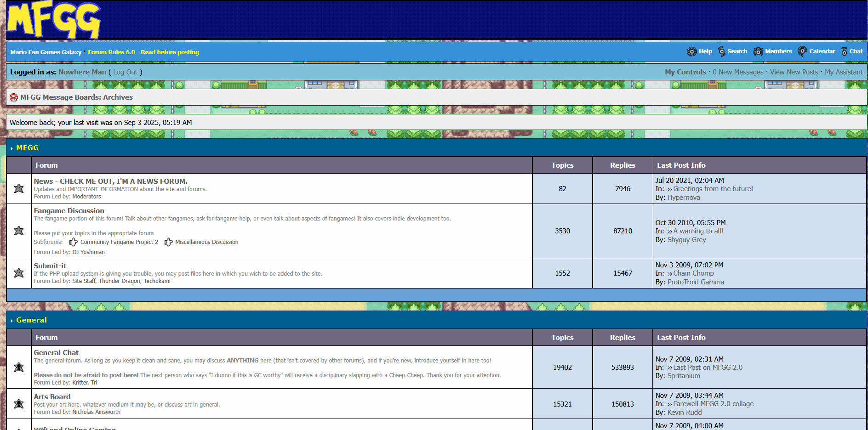Collapse the MFGG category section

[11, 148]
